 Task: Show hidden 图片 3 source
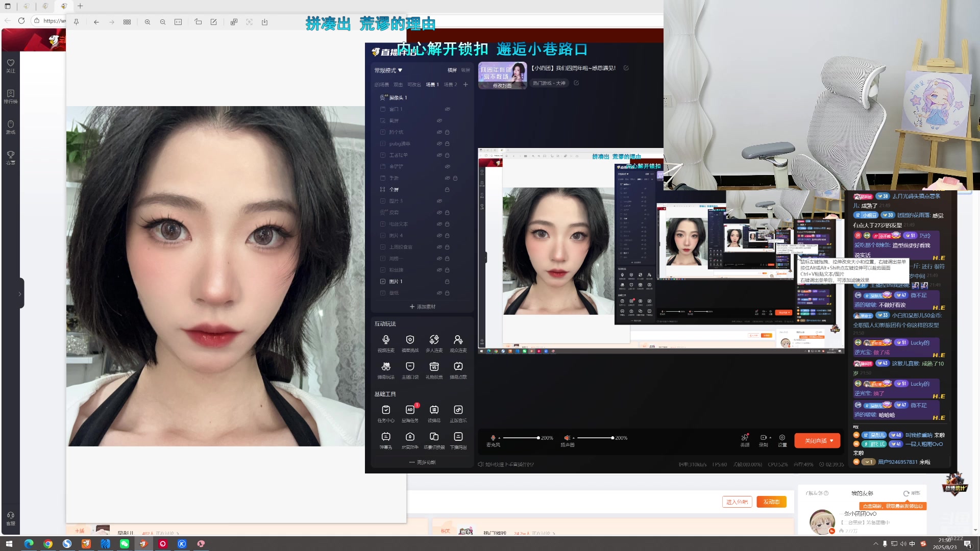pos(439,201)
